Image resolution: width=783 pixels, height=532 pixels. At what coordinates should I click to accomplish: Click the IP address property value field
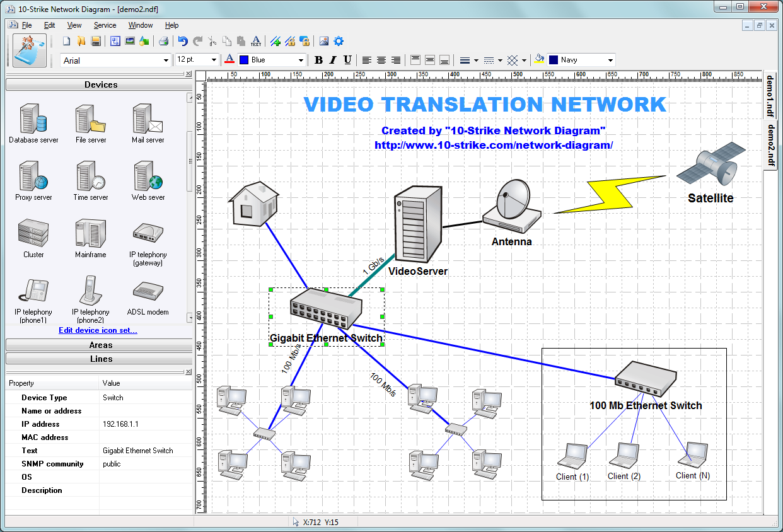coord(145,424)
